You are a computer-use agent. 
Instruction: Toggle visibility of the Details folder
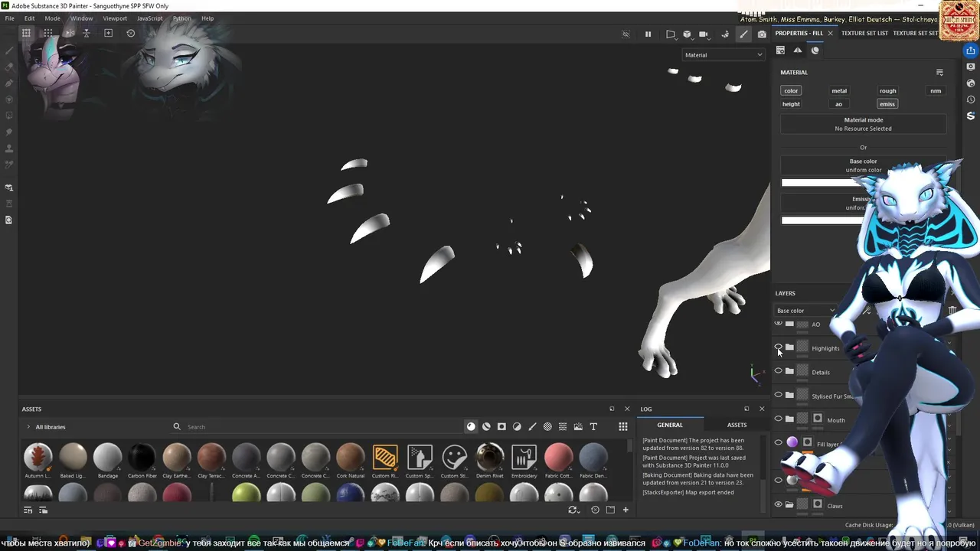click(x=779, y=371)
